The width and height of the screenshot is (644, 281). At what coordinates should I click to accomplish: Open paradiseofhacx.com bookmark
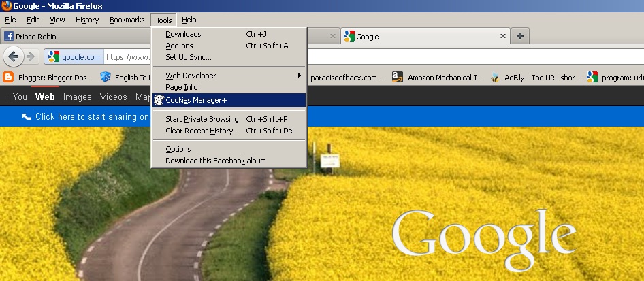coord(347,77)
